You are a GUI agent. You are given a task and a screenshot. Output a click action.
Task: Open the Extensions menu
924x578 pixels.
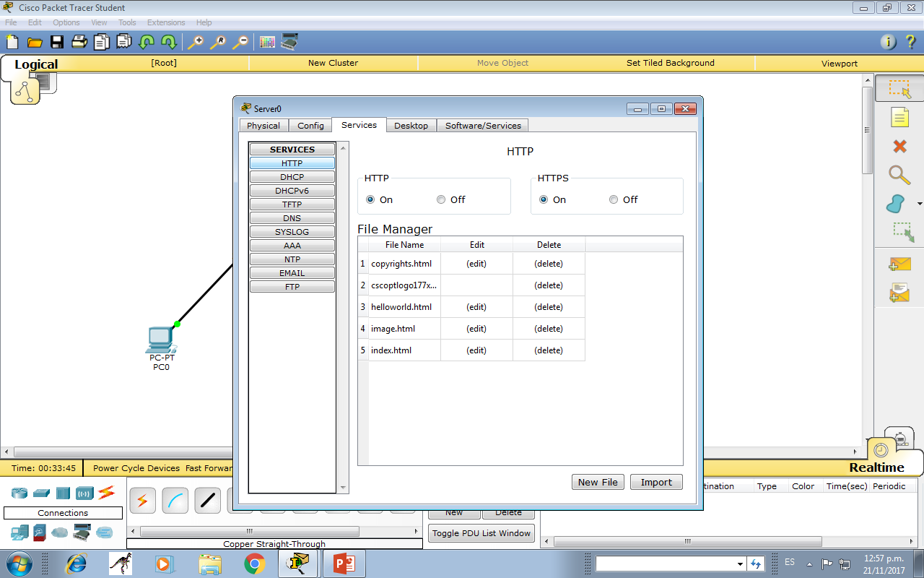coord(165,22)
